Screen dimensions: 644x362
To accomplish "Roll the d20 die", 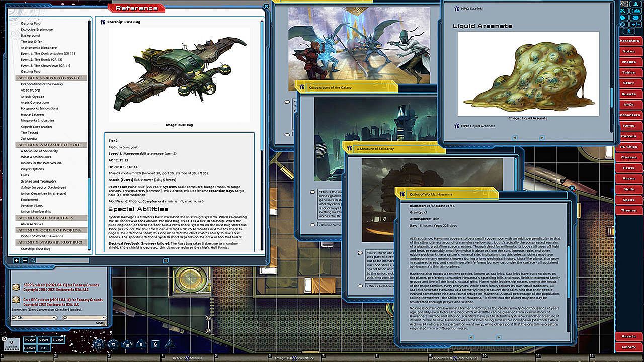I will click(x=99, y=344).
